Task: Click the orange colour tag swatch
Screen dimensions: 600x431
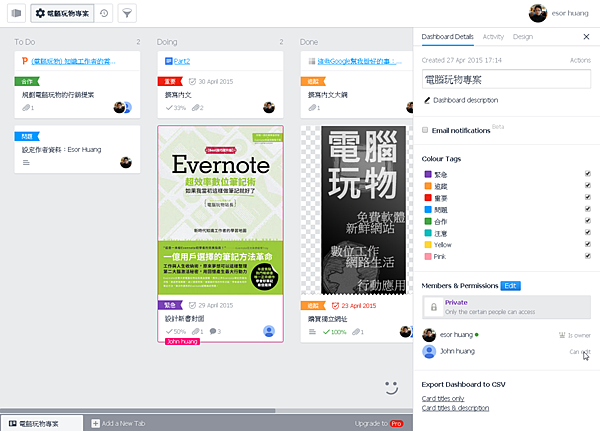Action: tap(428, 186)
